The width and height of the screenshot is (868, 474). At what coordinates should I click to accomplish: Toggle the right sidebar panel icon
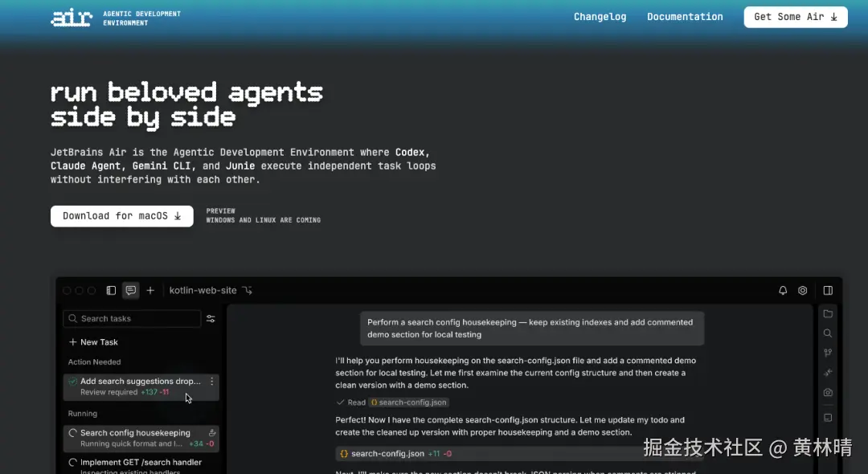(828, 290)
